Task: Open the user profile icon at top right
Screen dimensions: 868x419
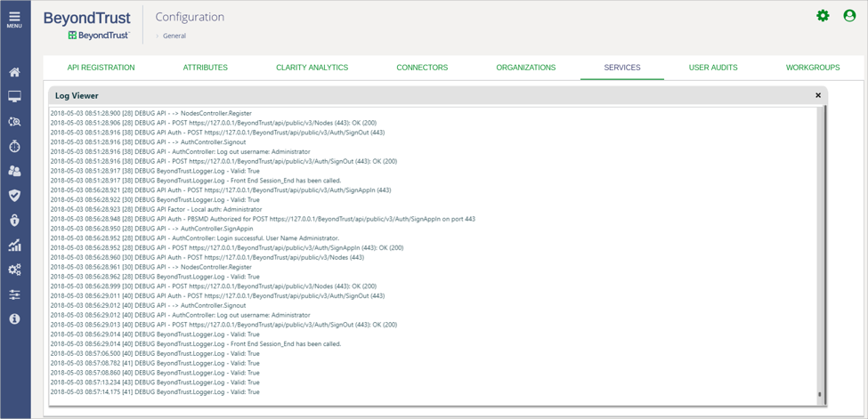Action: [849, 16]
